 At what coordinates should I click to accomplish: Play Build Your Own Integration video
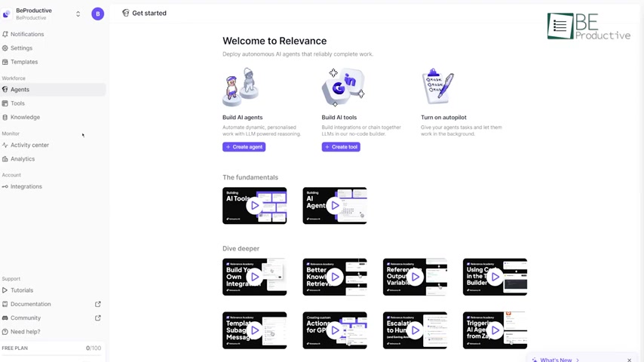coord(255,277)
